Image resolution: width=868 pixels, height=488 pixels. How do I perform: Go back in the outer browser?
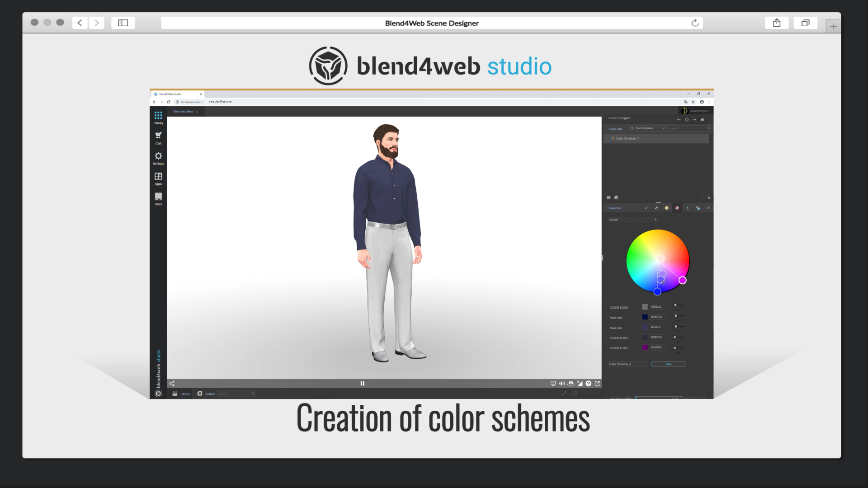click(80, 23)
